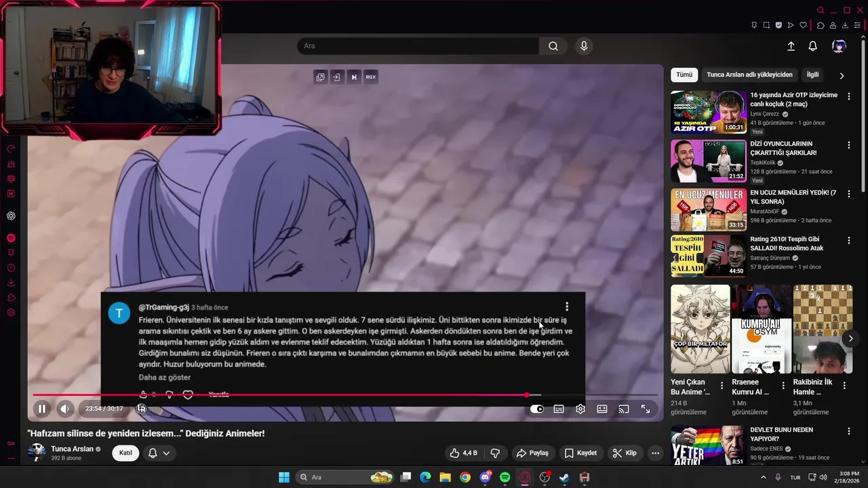Open Opera GX sidebar three-dot menu
The width and height of the screenshot is (868, 488).
[x=11, y=458]
